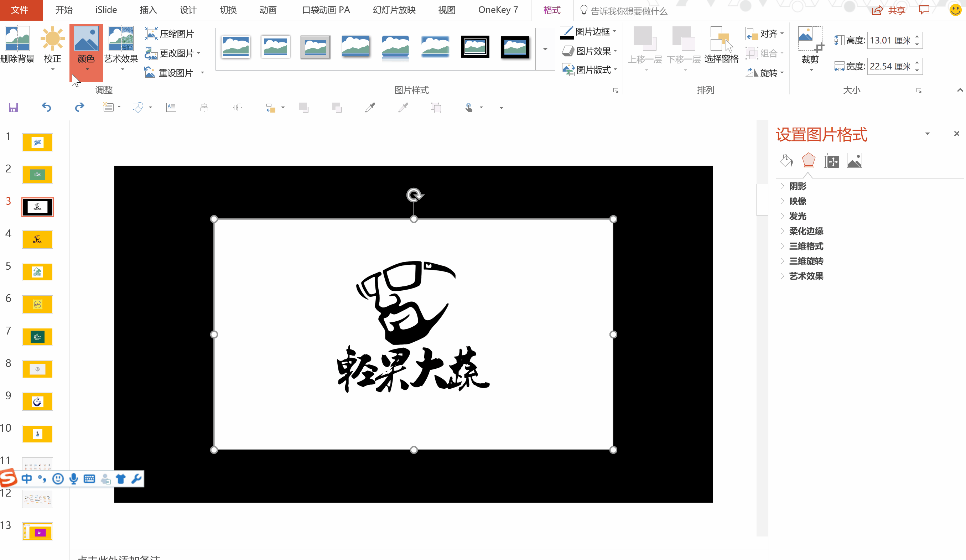Select slide 7 thumbnail
The height and width of the screenshot is (560, 966).
(37, 337)
